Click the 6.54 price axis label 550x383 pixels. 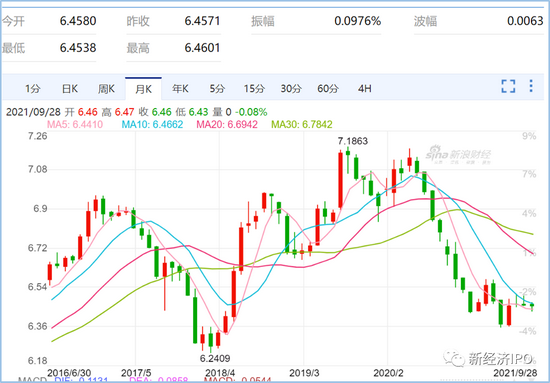tap(38, 287)
